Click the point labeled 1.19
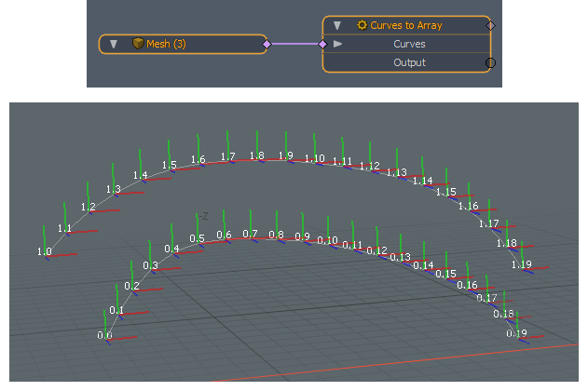 click(x=521, y=264)
